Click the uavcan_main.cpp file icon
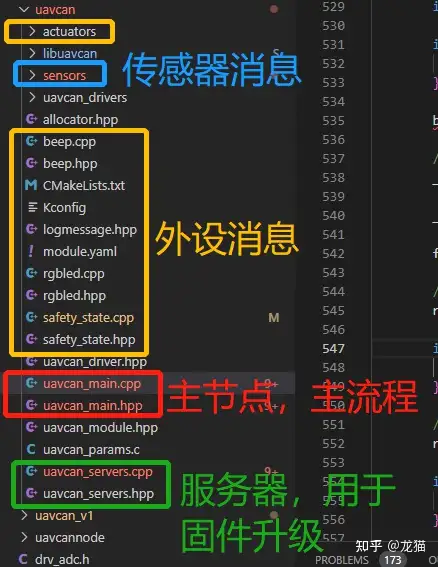Image resolution: width=438 pixels, height=567 pixels. (x=31, y=384)
